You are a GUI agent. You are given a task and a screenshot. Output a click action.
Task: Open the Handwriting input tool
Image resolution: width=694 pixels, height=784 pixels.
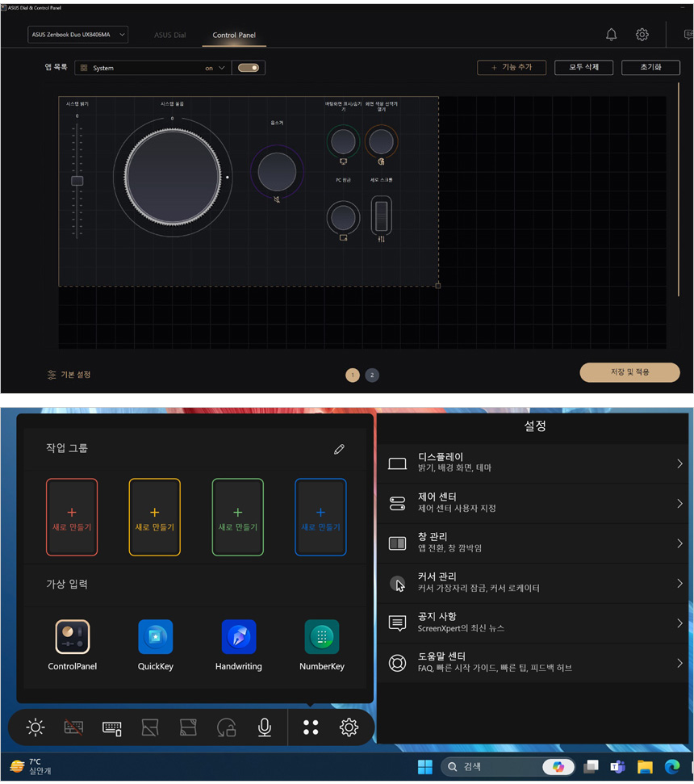click(239, 637)
